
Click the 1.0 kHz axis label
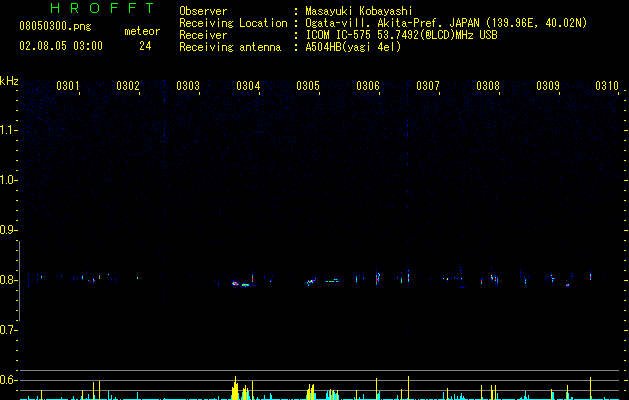[8, 180]
